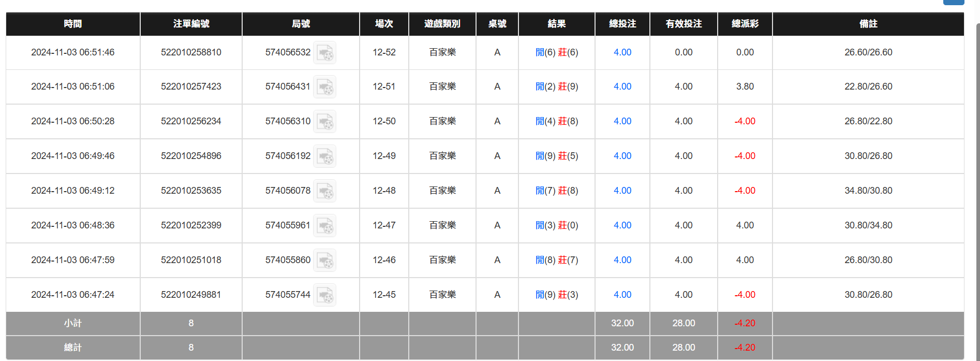Screen dimensions: 980x361
Task: Click the film replay icon for round 574056192
Action: pyautogui.click(x=325, y=156)
